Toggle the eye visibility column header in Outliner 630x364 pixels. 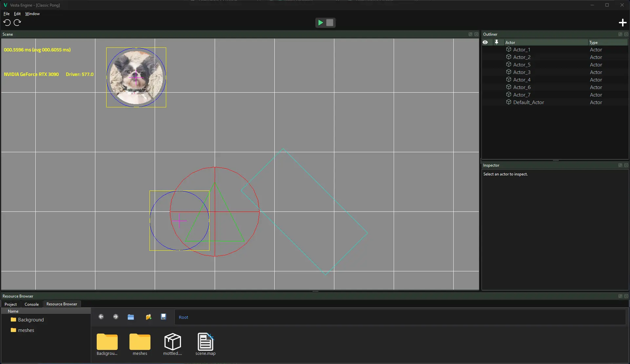[x=485, y=42]
